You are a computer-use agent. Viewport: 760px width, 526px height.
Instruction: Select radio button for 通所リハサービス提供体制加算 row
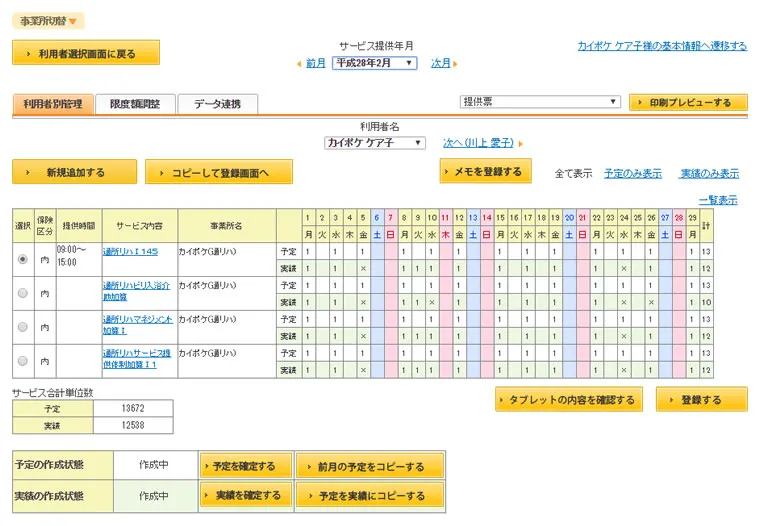pyautogui.click(x=22, y=361)
